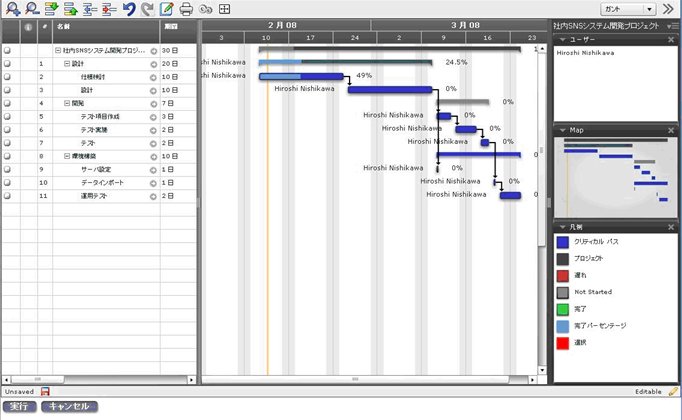
Task: Click the outdent task icon with blue arrow
Action: [90, 9]
